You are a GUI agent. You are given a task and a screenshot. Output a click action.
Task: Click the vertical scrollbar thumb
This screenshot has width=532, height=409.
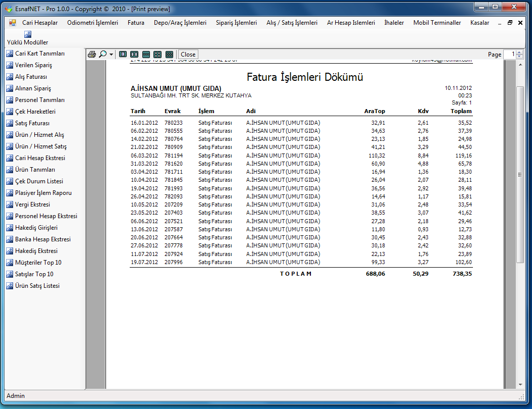click(x=520, y=175)
